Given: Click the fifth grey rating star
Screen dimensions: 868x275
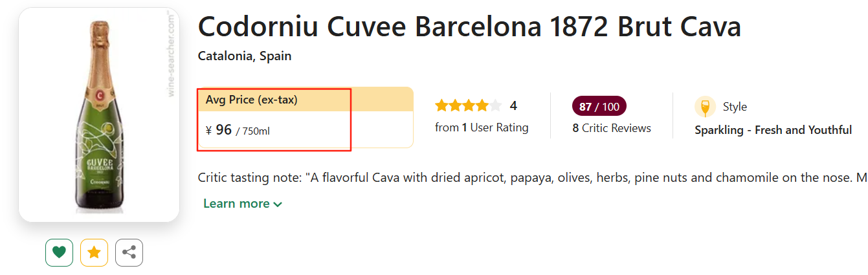Looking at the screenshot, I should (495, 105).
